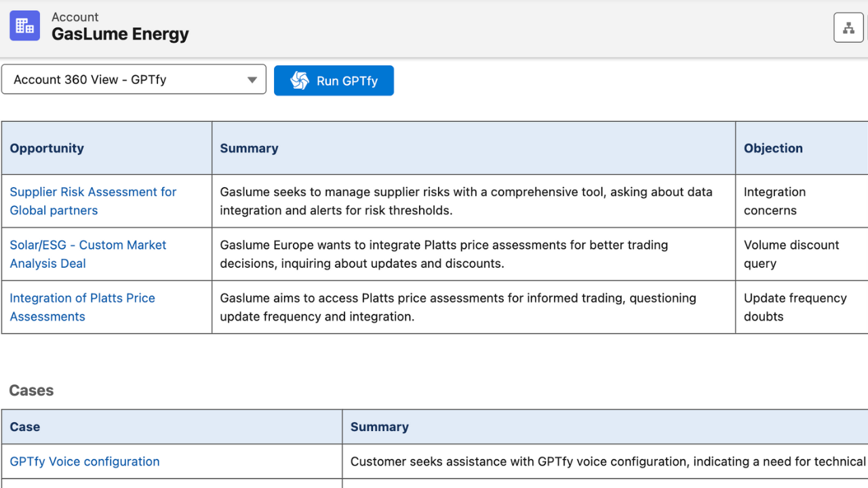Open the GPTfy Voice configuration case
Viewport: 868px width, 488px height.
coord(85,462)
